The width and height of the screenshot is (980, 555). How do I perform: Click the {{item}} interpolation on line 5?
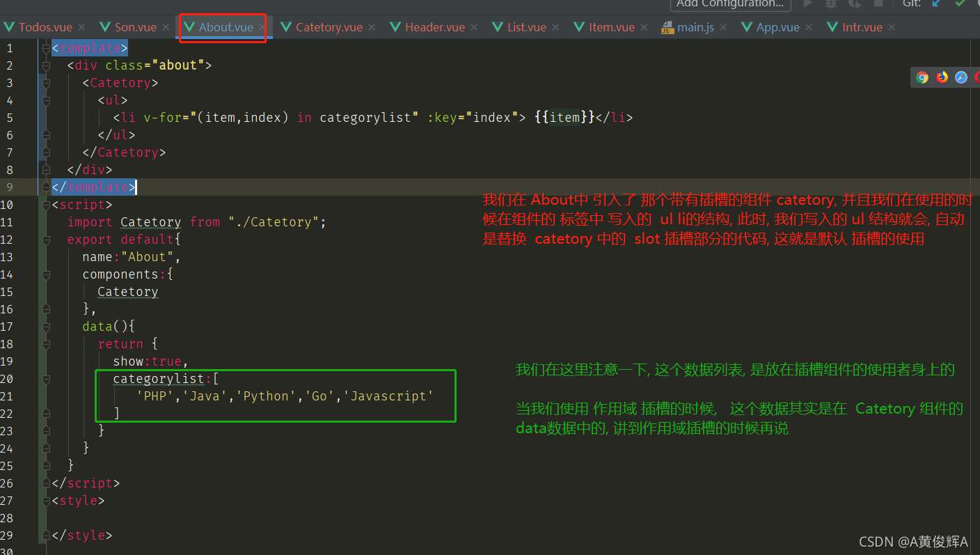coord(564,118)
